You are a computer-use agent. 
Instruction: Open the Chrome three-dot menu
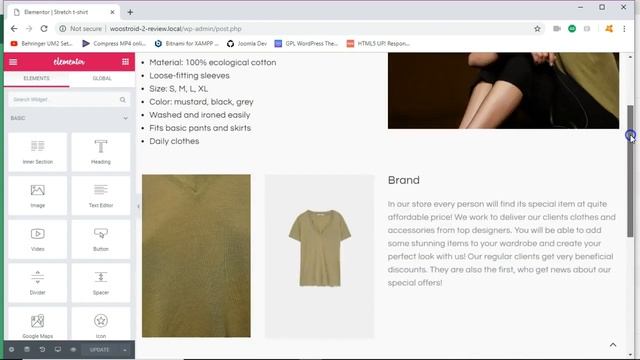point(624,29)
